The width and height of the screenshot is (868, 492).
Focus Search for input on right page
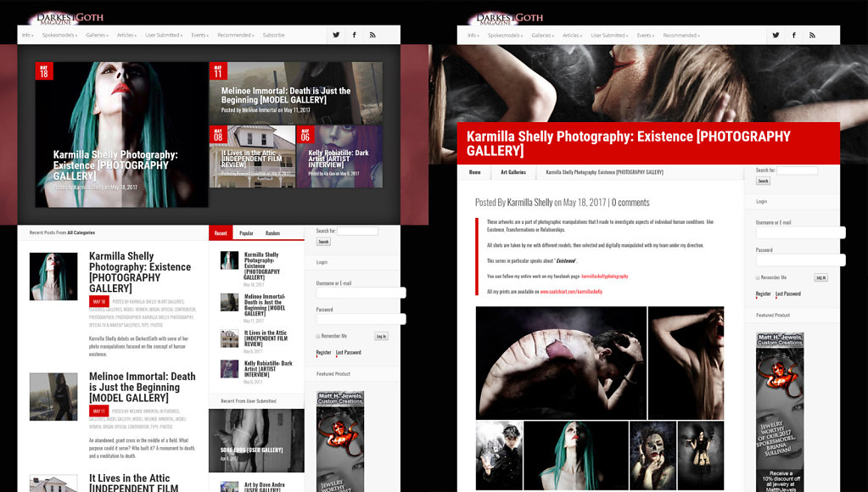coord(797,171)
